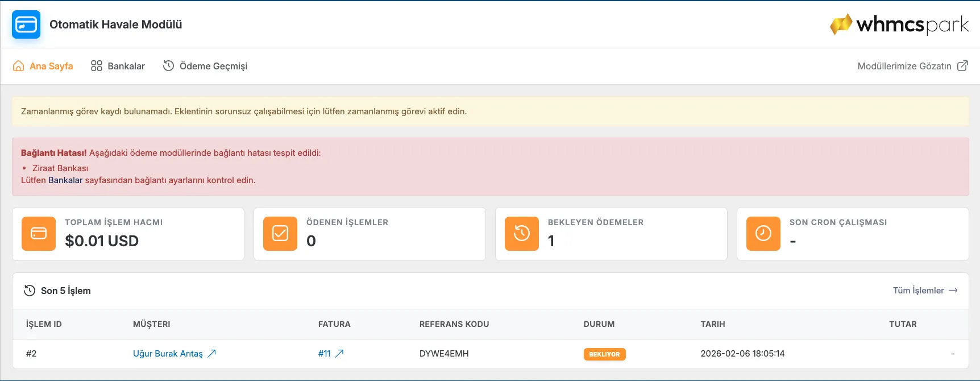
Task: Click the Son 5 İşlem heading
Action: (66, 291)
